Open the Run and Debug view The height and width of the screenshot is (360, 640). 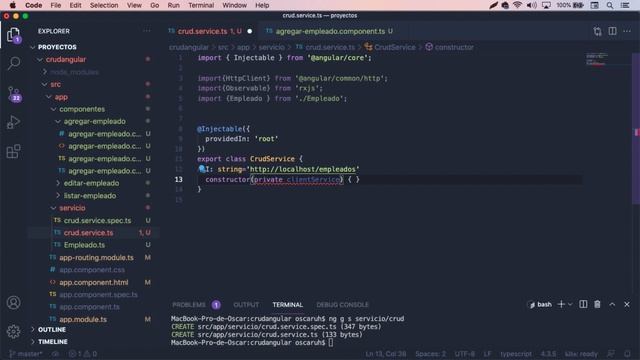click(x=13, y=122)
